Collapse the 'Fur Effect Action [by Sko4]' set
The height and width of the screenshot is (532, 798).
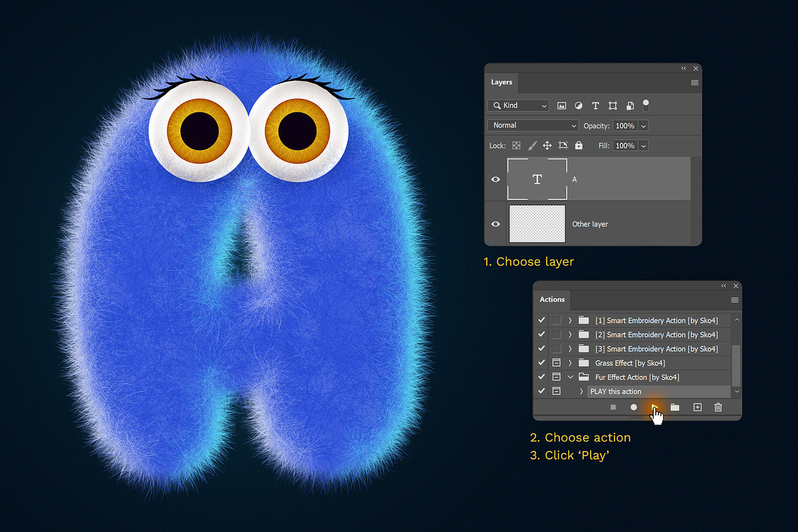[570, 377]
